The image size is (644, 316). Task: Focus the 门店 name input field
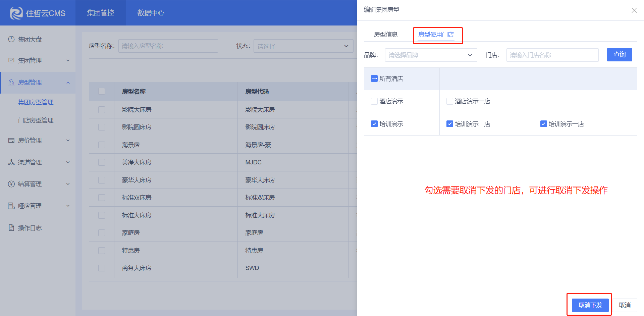(552, 55)
